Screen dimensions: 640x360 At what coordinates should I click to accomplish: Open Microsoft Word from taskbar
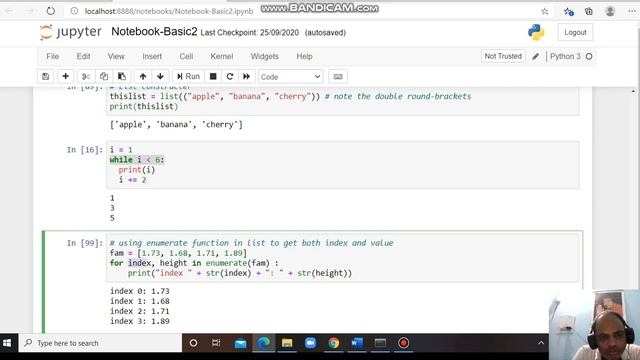[357, 343]
